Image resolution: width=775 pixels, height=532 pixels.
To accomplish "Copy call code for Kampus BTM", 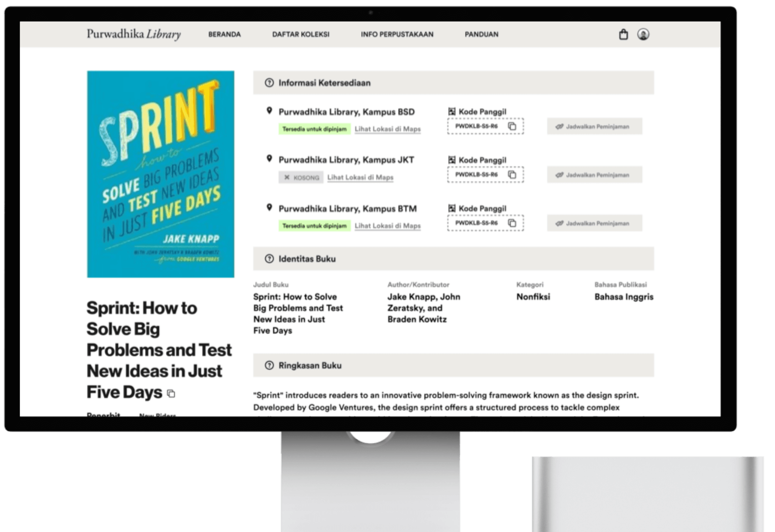I will coord(512,223).
